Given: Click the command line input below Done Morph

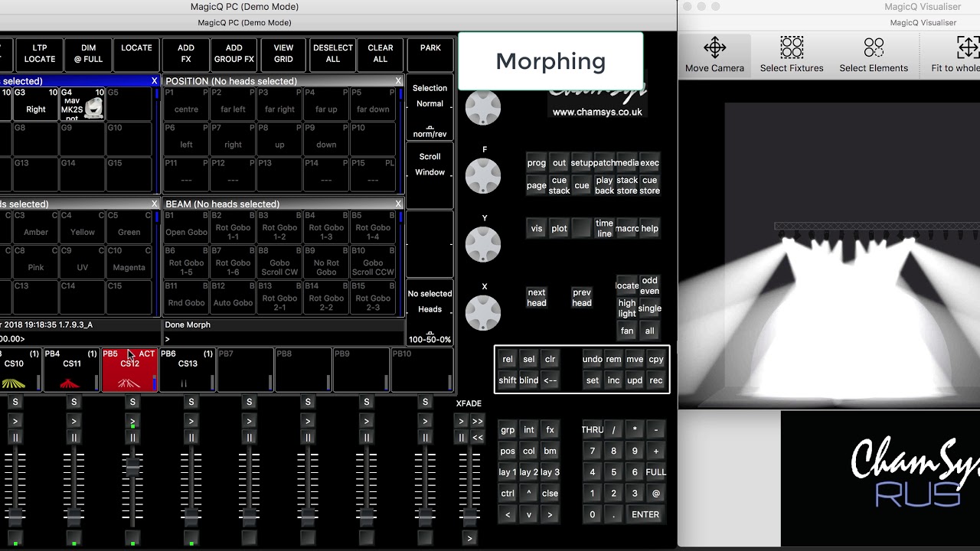Looking at the screenshot, I should click(x=283, y=339).
